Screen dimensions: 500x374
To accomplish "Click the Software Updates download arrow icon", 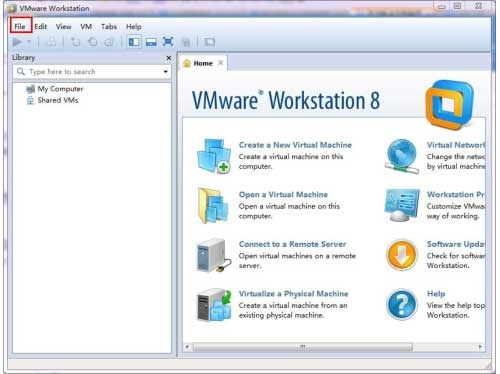I will 402,255.
